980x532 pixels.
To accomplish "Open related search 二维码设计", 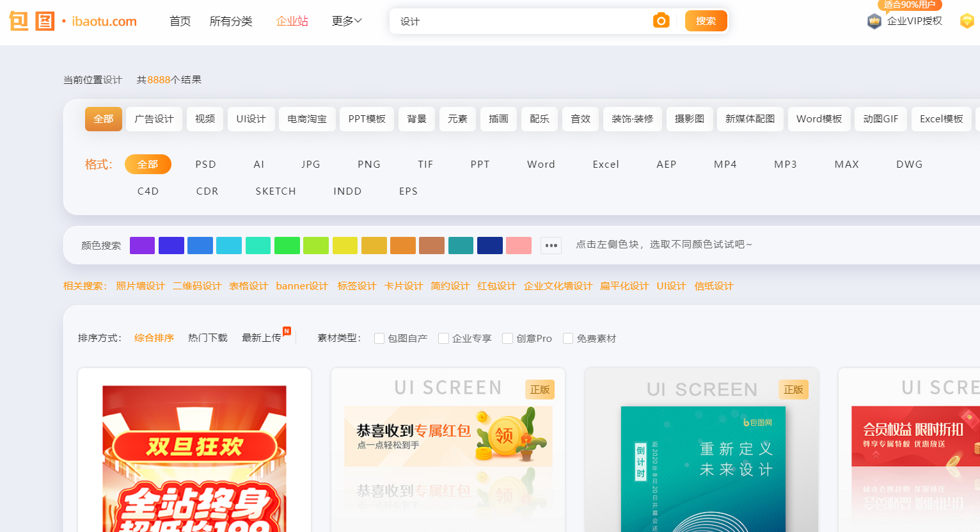I will click(x=197, y=286).
